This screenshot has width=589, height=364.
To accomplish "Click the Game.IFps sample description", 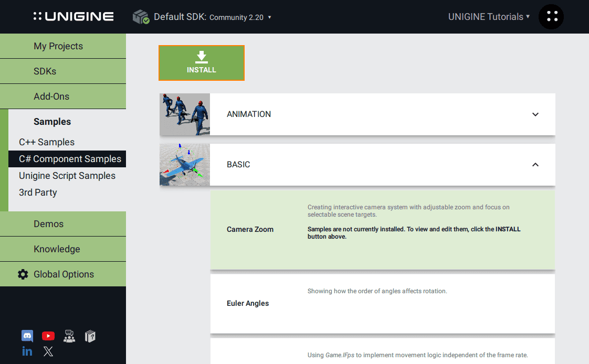I will point(417,355).
